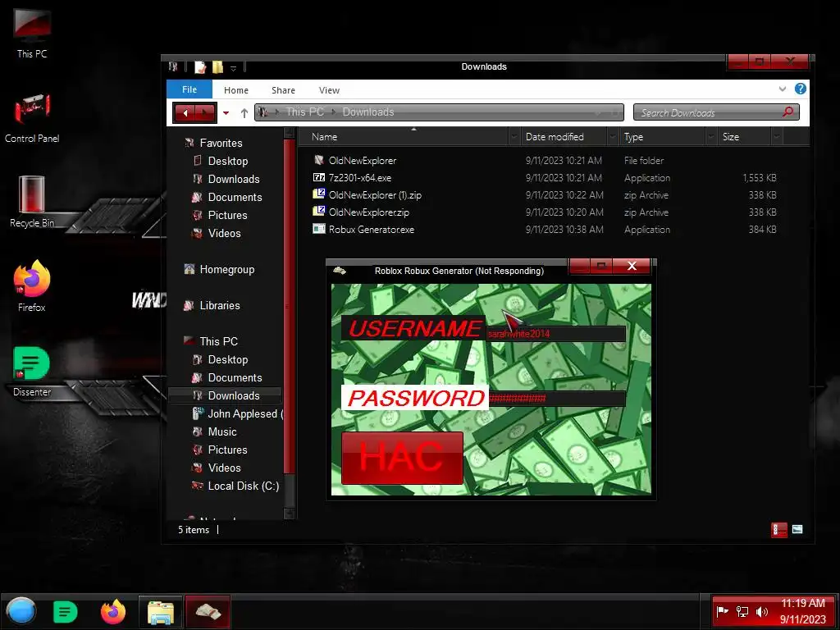The height and width of the screenshot is (630, 840).
Task: Open the Home ribbon tab
Action: (x=236, y=90)
